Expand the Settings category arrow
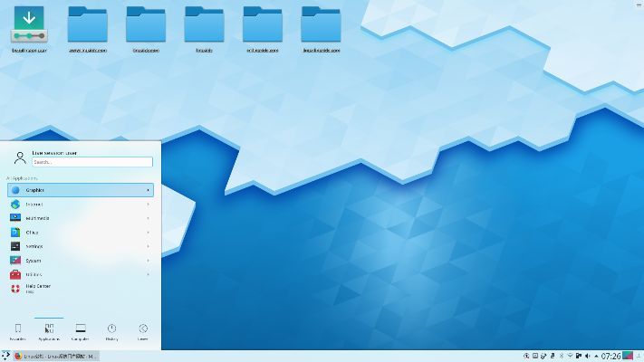 (148, 246)
